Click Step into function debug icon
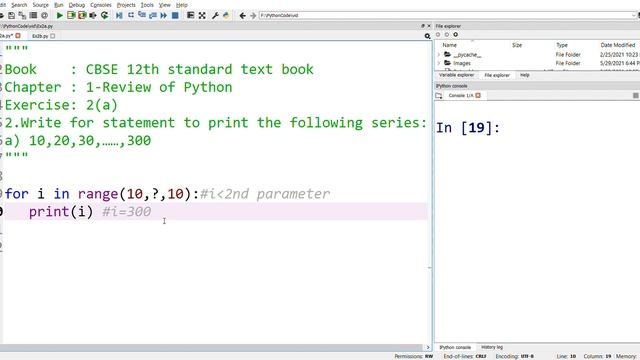640x360 pixels. [x=142, y=15]
